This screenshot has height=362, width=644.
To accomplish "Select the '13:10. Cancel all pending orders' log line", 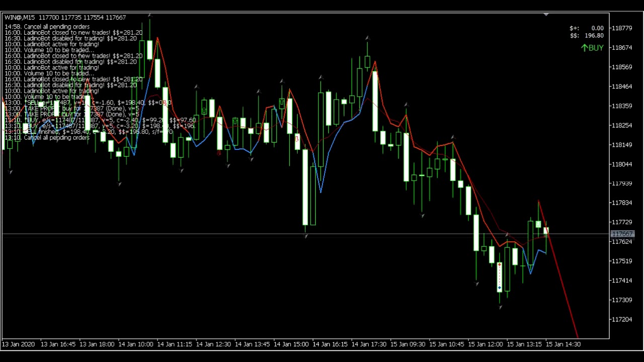I will (x=47, y=137).
